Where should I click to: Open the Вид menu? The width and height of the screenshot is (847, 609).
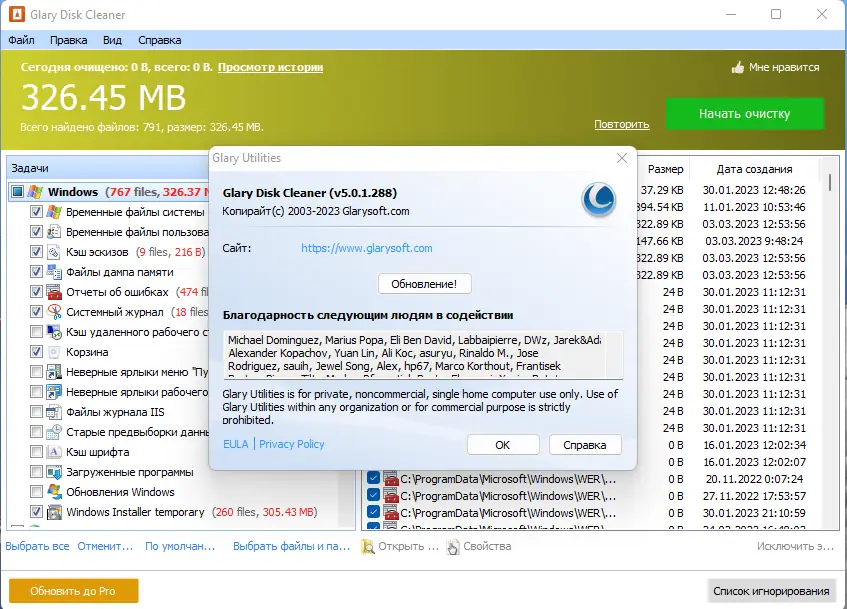(112, 40)
